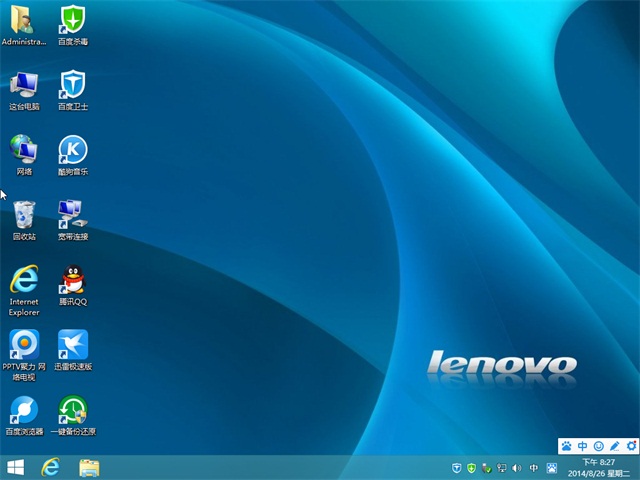Click the 迅雷极速版 desktop shortcut
The height and width of the screenshot is (480, 640).
click(x=72, y=345)
